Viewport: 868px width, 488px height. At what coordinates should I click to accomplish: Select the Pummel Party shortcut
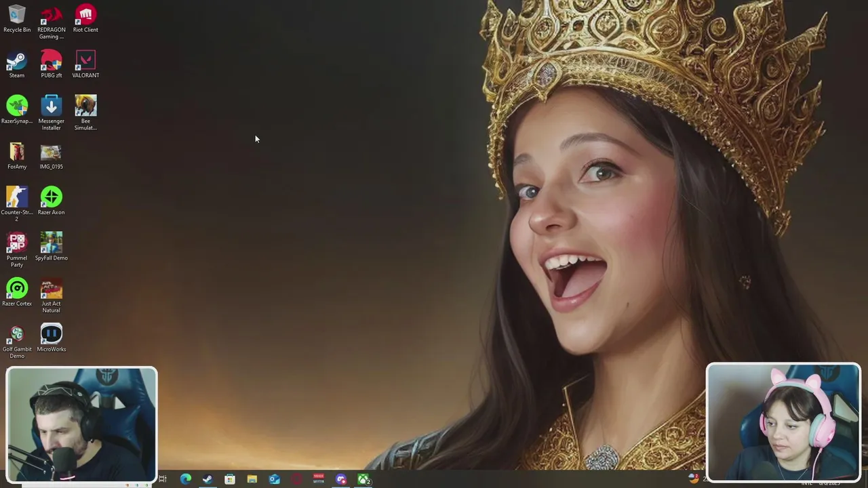[17, 250]
